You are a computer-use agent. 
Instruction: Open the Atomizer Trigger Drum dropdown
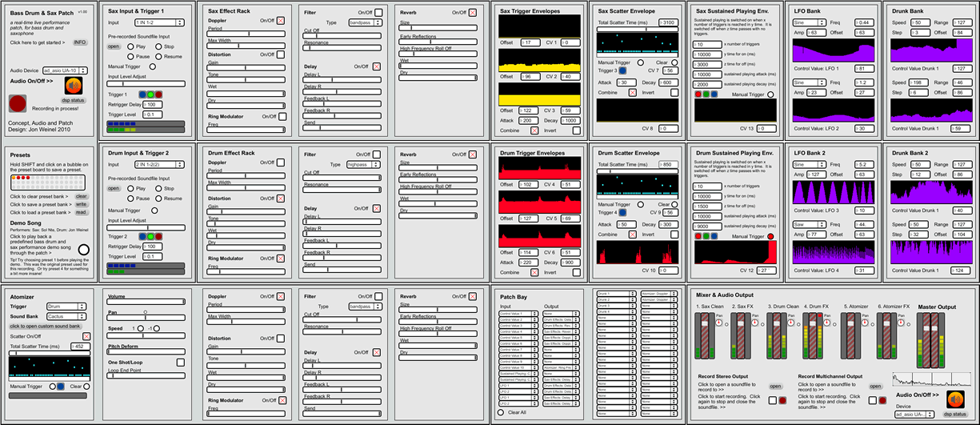pyautogui.click(x=66, y=306)
